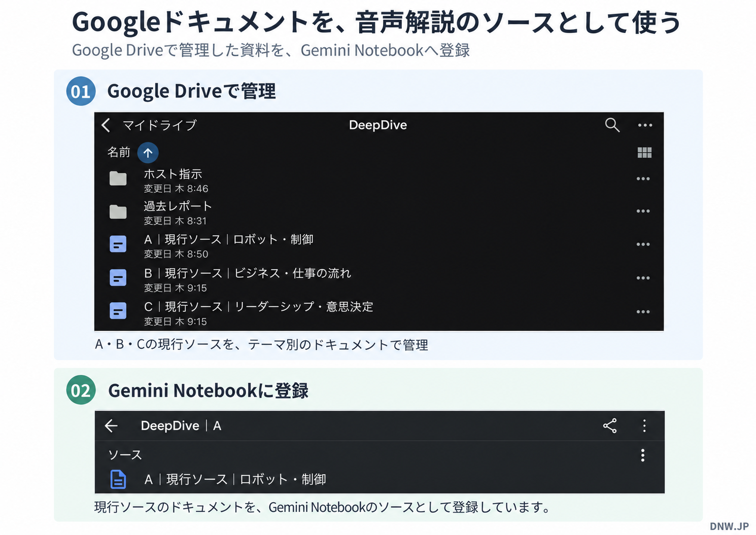
Task: Show more options for B ビジネス・仕事の流れ file
Action: click(643, 278)
